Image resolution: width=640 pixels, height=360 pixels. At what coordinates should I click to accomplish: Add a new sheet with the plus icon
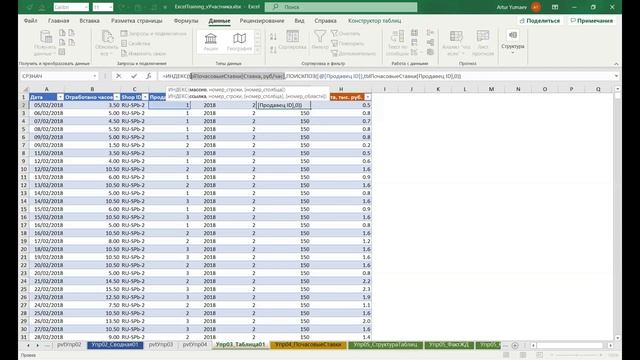515,345
